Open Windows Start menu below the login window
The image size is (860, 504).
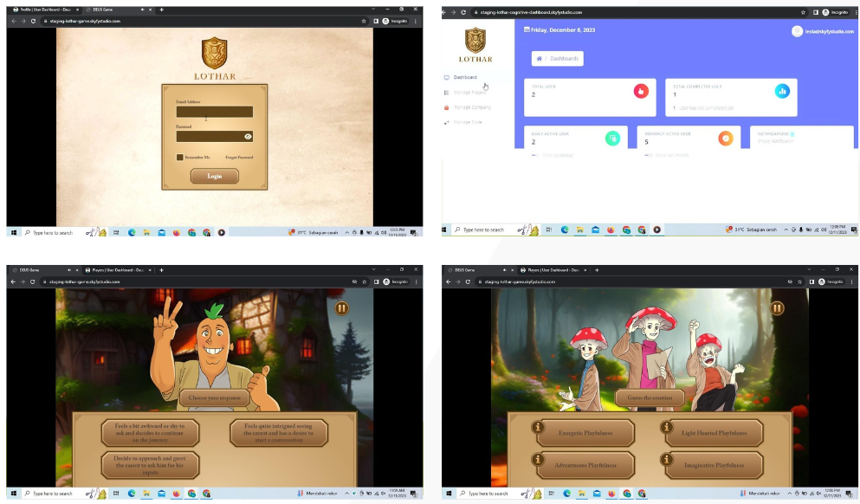[14, 233]
